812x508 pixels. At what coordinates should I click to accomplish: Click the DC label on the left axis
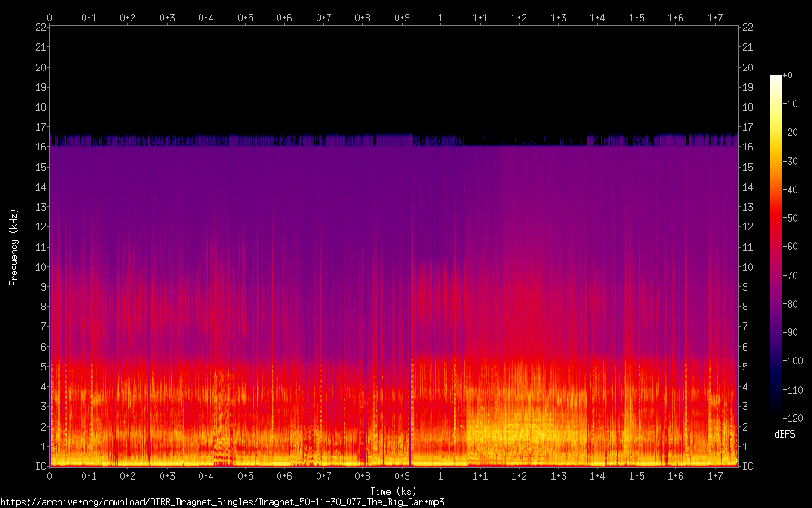click(x=40, y=467)
